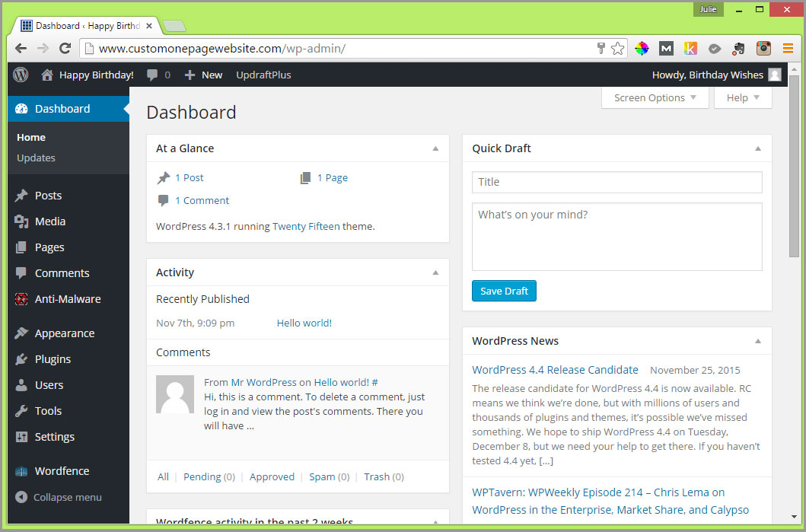Screen dimensions: 806x532
Task: Open Tools wrench icon
Action: [21, 411]
